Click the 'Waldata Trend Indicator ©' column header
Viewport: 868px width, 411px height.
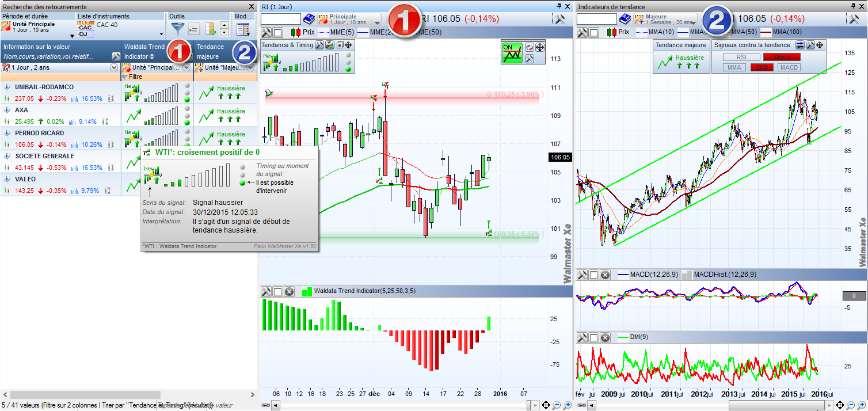coord(157,51)
